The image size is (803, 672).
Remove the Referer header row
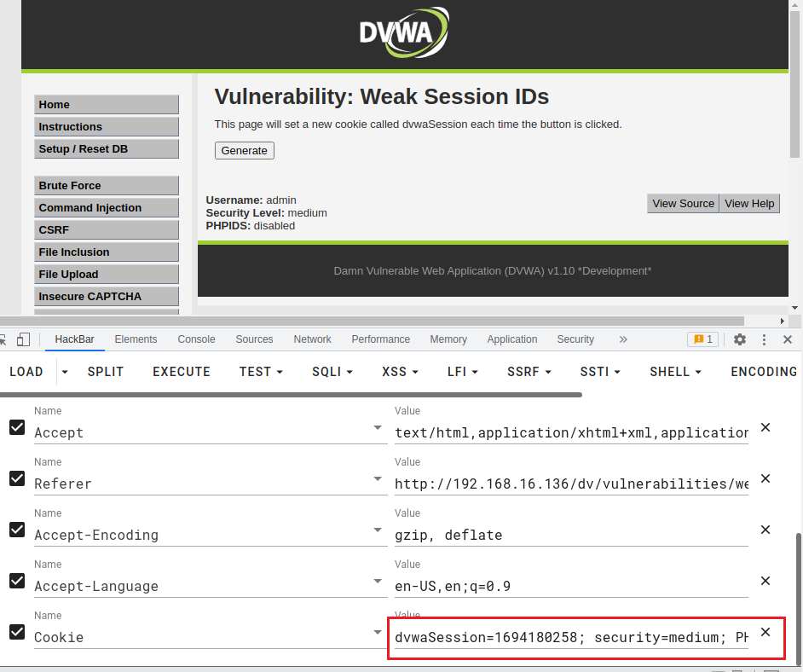pyautogui.click(x=765, y=478)
